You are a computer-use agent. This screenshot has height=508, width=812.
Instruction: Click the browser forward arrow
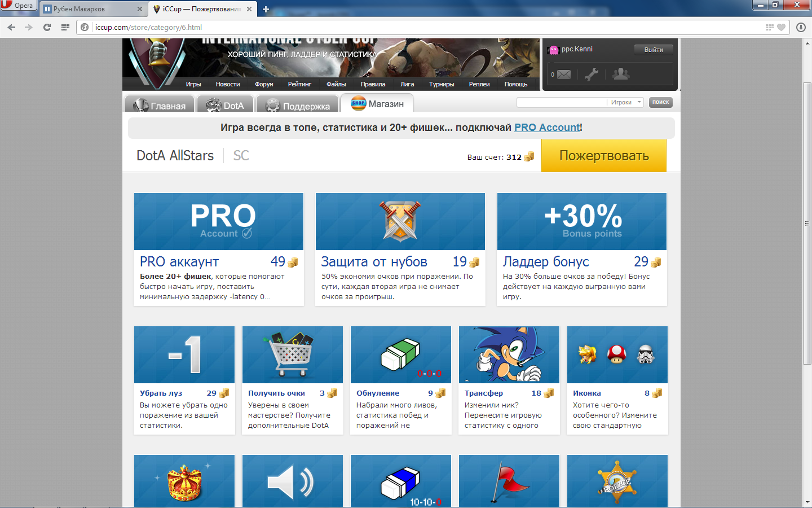point(29,27)
